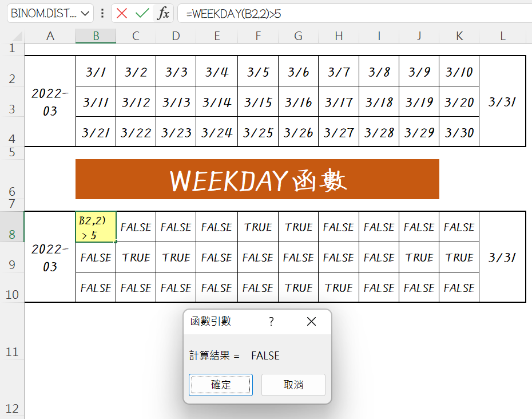The image size is (532, 419).
Task: Open formula bar options (three dots)
Action: click(x=102, y=14)
